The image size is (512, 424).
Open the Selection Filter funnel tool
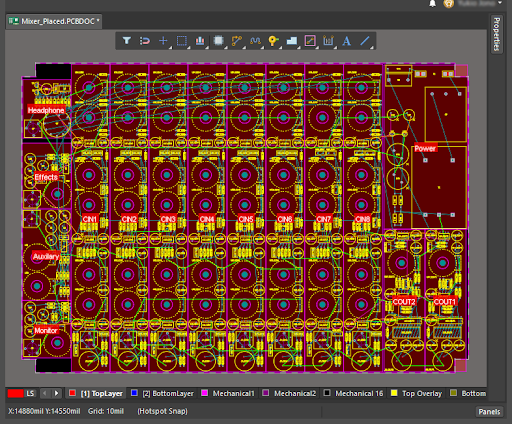point(126,41)
